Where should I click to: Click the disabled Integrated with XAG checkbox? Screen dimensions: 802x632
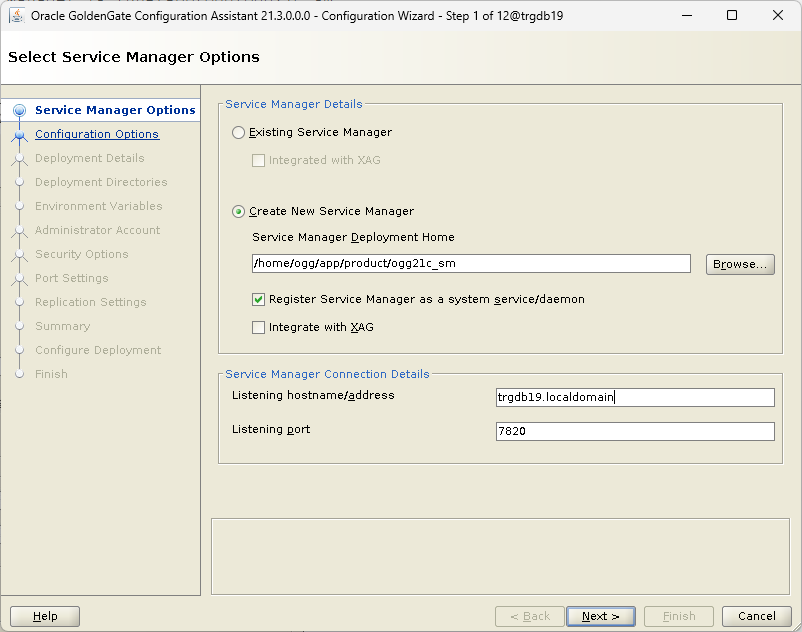click(x=258, y=160)
